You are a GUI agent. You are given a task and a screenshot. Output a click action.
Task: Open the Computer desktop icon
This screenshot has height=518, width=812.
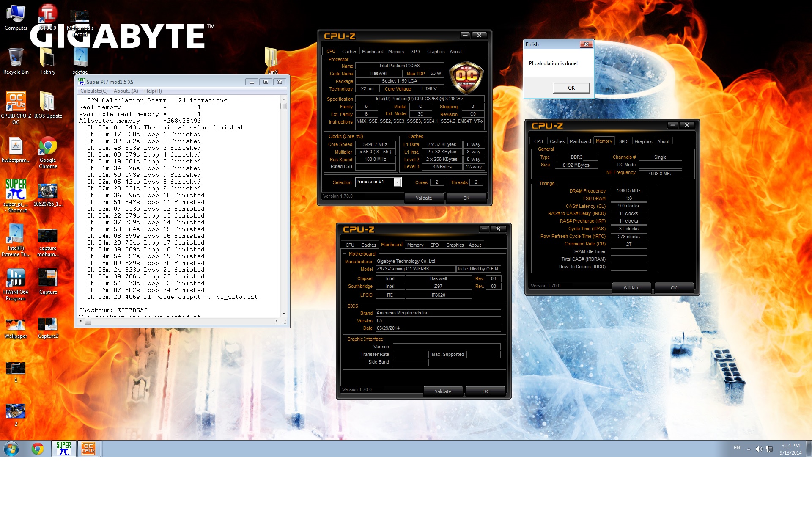[x=16, y=17]
